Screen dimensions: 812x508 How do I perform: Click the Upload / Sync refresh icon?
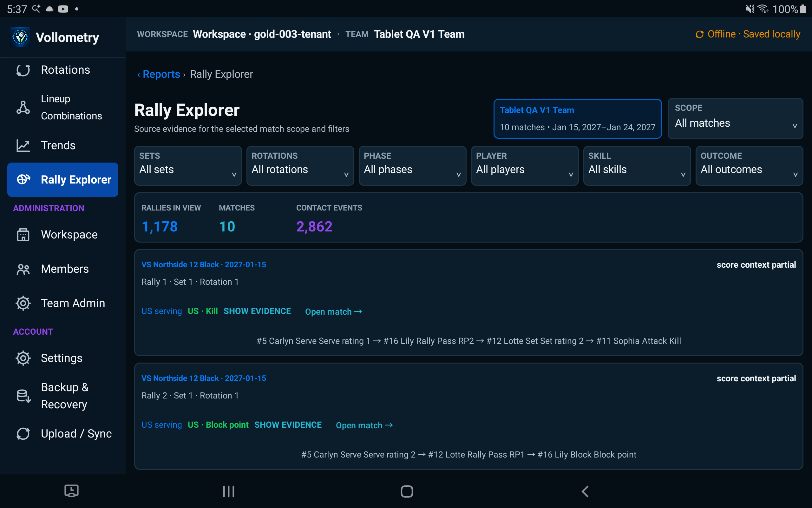pyautogui.click(x=23, y=434)
